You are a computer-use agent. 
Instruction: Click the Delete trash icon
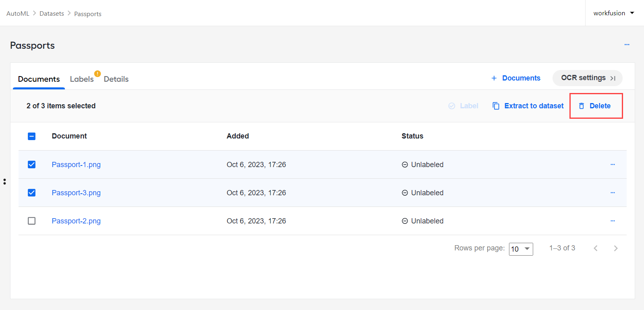tap(582, 106)
